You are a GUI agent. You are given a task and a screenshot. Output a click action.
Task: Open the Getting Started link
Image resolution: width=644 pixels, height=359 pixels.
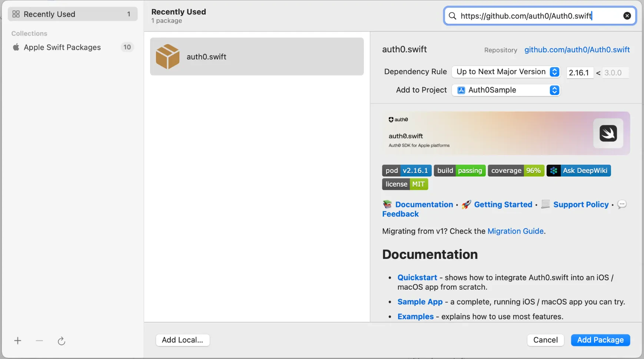pos(503,204)
